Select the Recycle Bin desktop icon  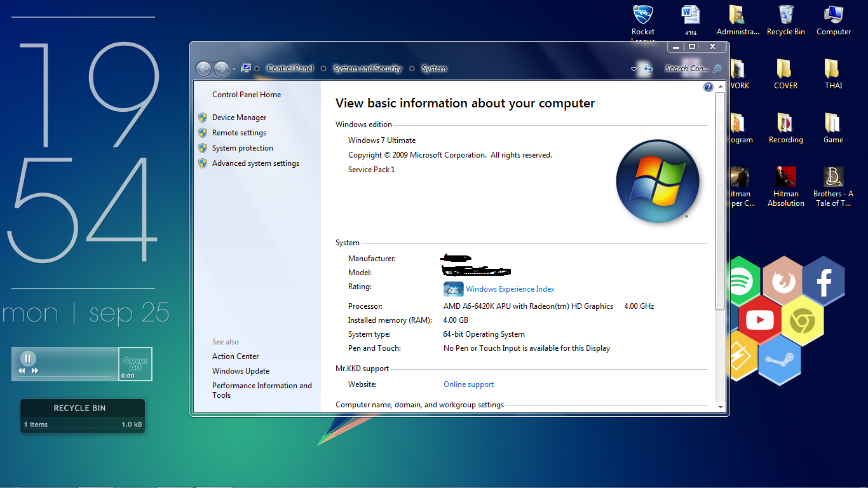coord(785,20)
